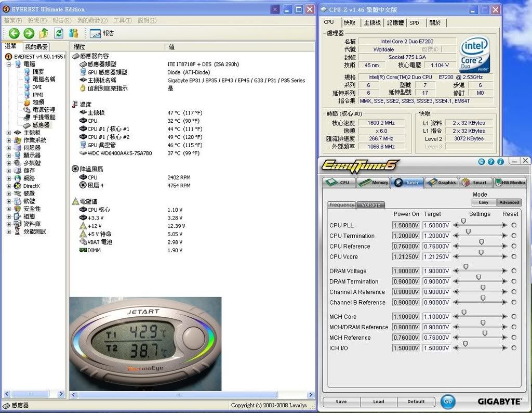Click Load button in EasyTune6
The width and height of the screenshot is (532, 413).
point(379,402)
